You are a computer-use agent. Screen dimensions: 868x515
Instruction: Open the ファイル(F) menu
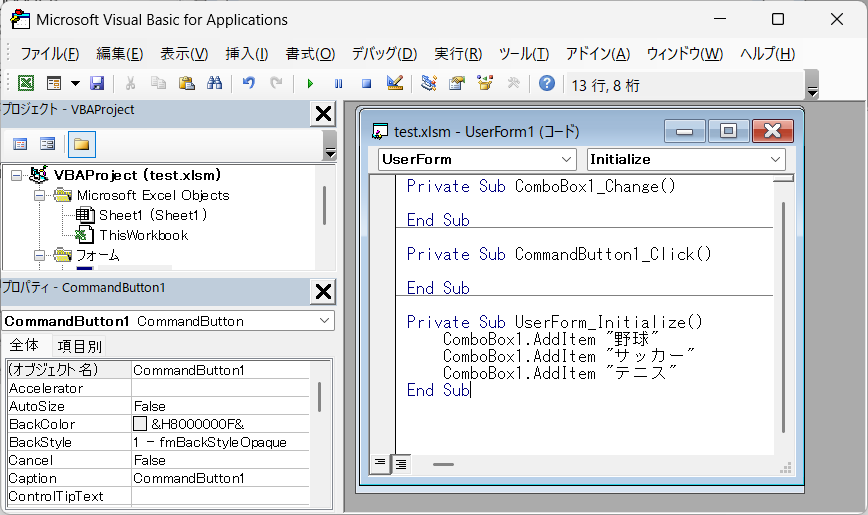point(50,54)
